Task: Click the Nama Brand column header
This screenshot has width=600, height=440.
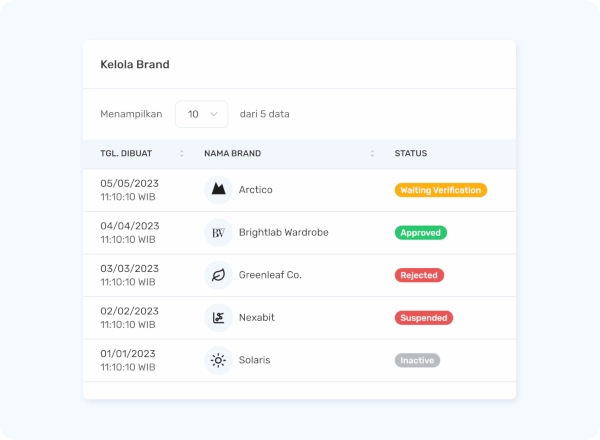Action: click(233, 153)
